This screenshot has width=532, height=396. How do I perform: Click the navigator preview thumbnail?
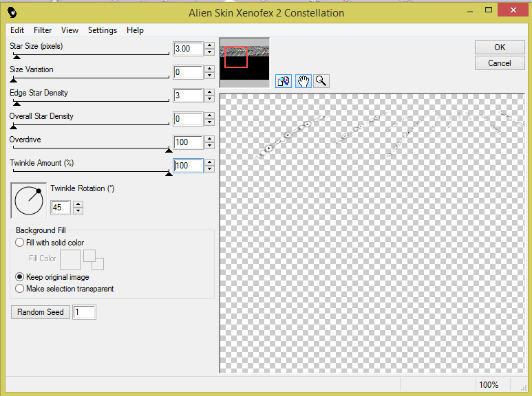coord(244,62)
